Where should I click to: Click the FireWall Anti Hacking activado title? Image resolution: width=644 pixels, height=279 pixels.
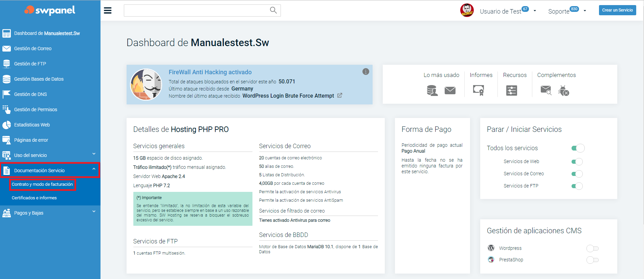210,72
